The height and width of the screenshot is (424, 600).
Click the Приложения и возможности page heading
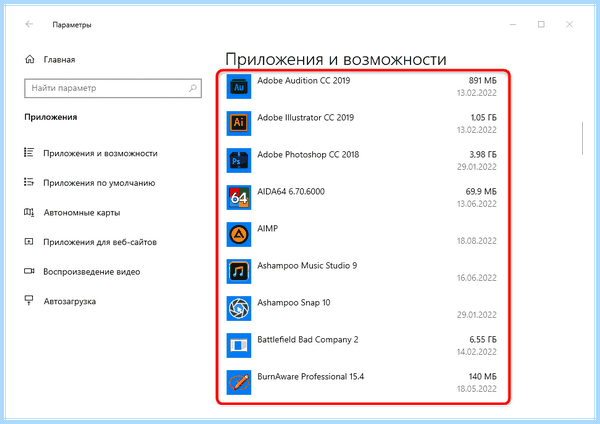(x=336, y=60)
